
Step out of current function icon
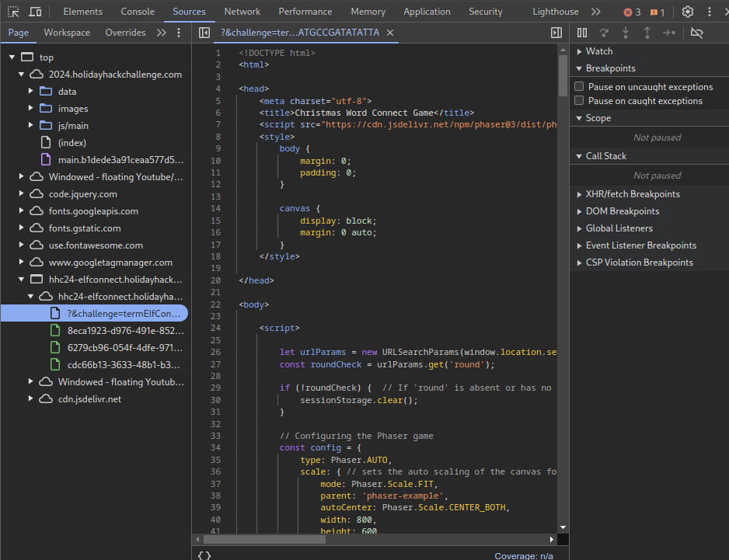point(647,33)
